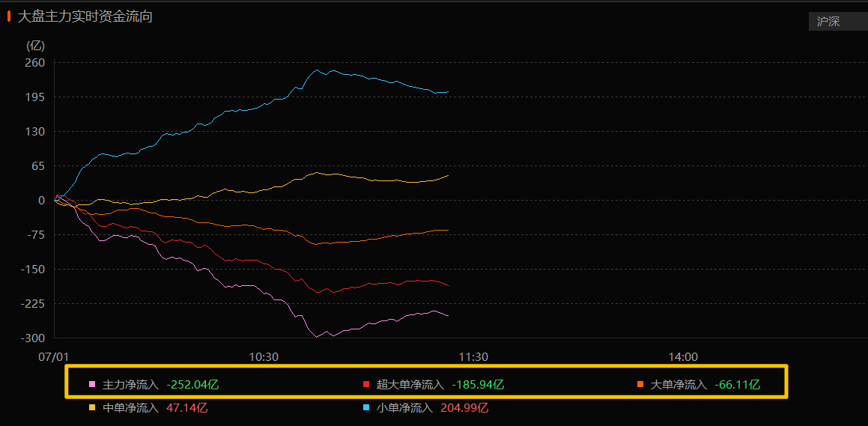Screen dimensions: 868x426
Task: Toggle the pink 主力净流入 legend swatch
Action: (x=92, y=384)
